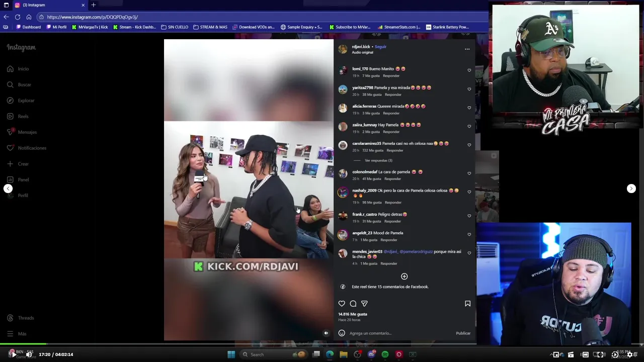This screenshot has height=362, width=644.
Task: Like zaiira_lumnay's comment
Action: pyautogui.click(x=469, y=126)
